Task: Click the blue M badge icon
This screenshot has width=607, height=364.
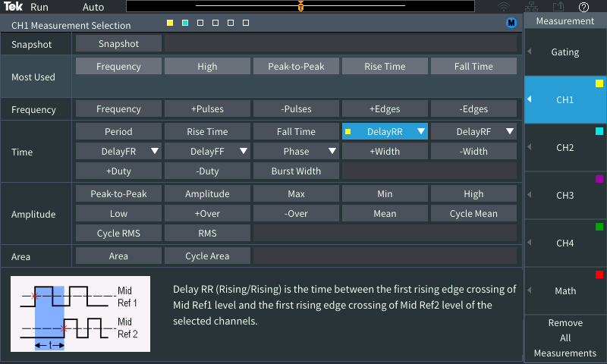Action: pyautogui.click(x=511, y=24)
